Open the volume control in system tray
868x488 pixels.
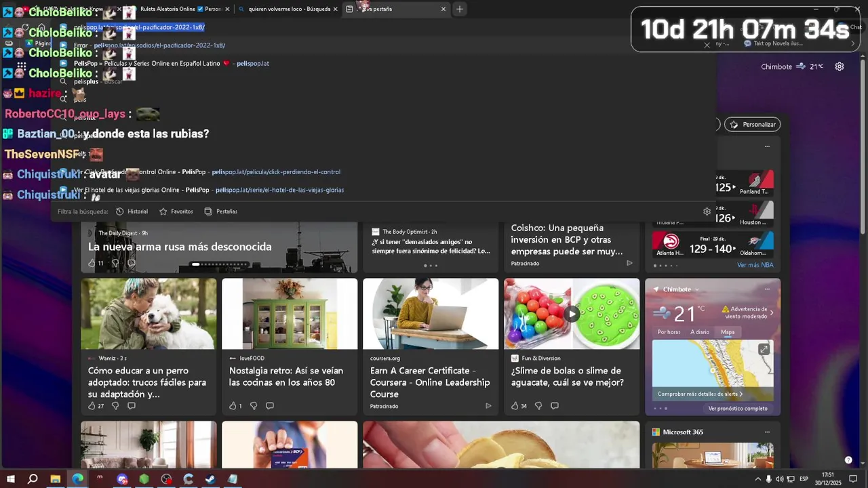click(x=779, y=479)
